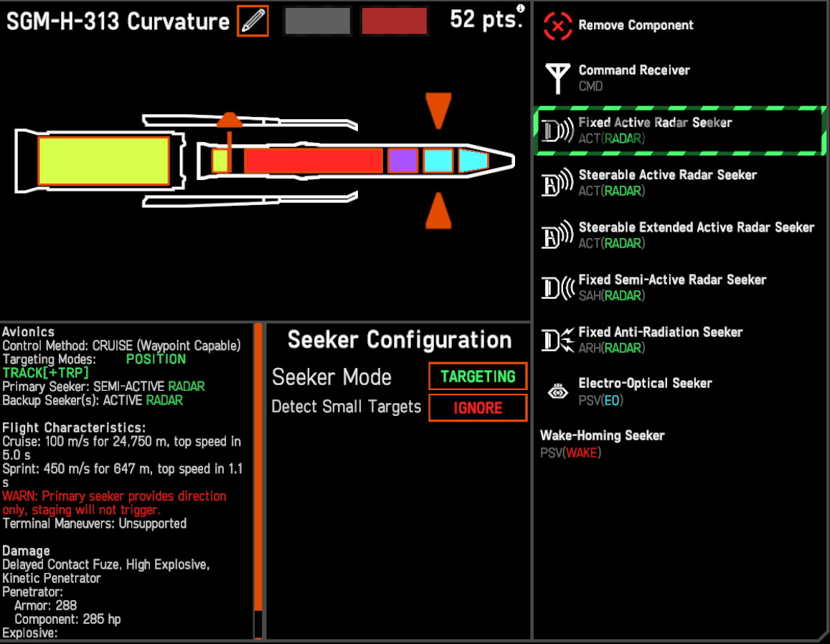
Task: Click the upper orange down-pointing arrow marker
Action: click(x=438, y=110)
